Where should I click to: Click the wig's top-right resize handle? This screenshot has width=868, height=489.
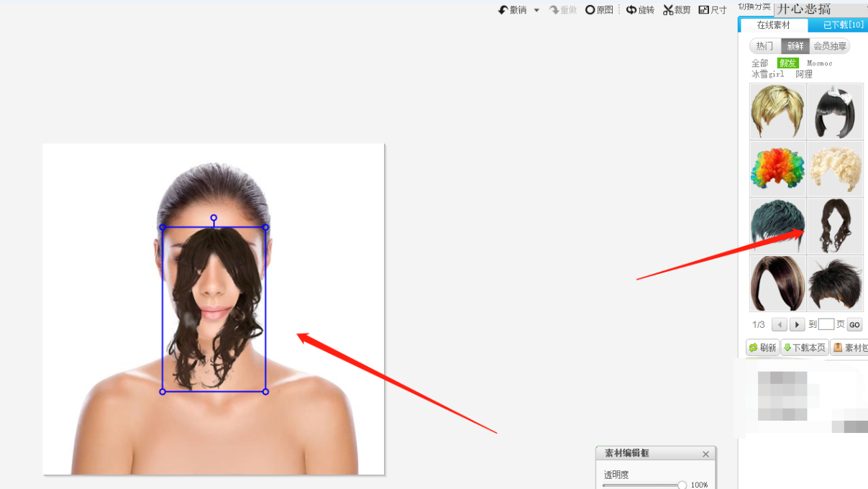pyautogui.click(x=265, y=227)
